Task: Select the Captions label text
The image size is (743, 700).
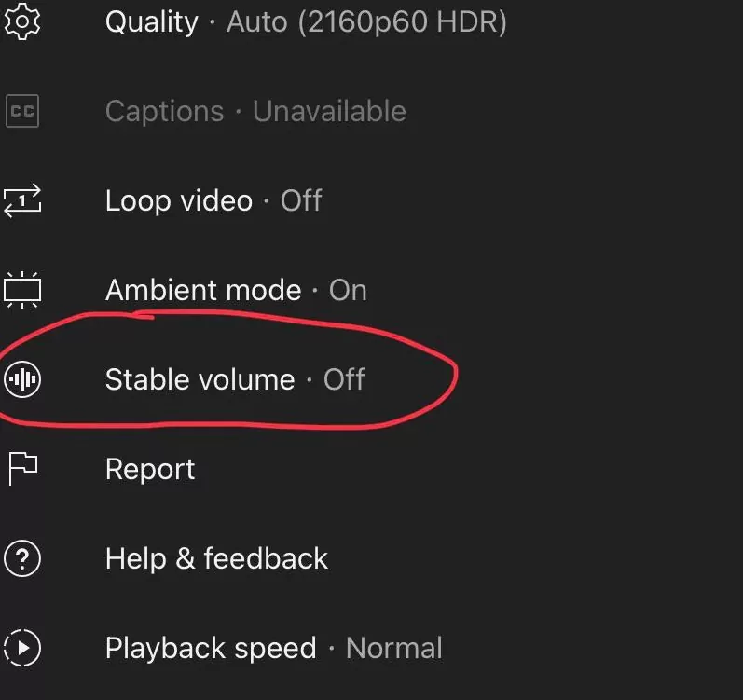Action: coord(164,111)
